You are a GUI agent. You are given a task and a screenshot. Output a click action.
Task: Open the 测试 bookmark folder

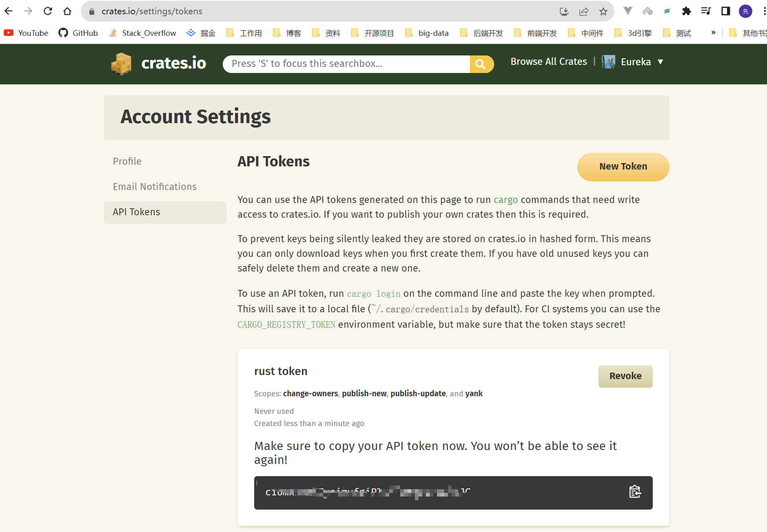tap(677, 33)
